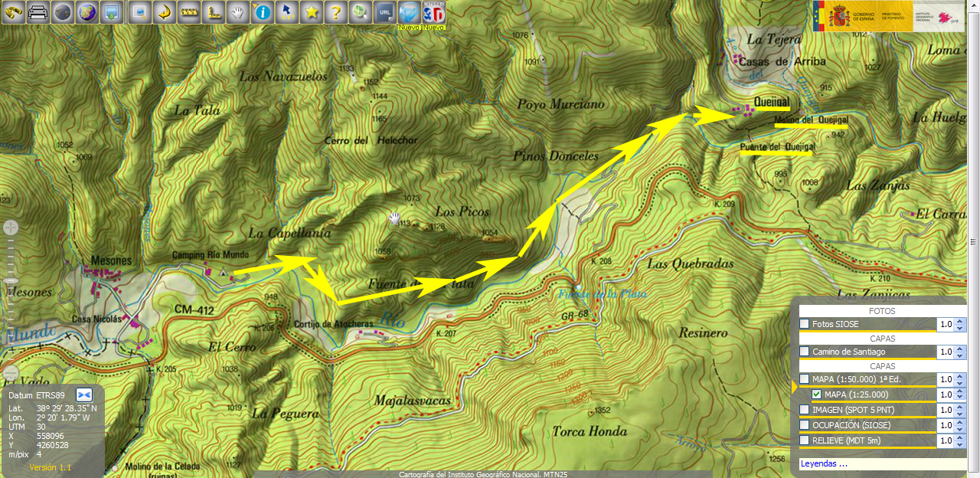
Task: Increase RELIEVE (MDT 5m) opacity stepper
Action: pyautogui.click(x=961, y=437)
